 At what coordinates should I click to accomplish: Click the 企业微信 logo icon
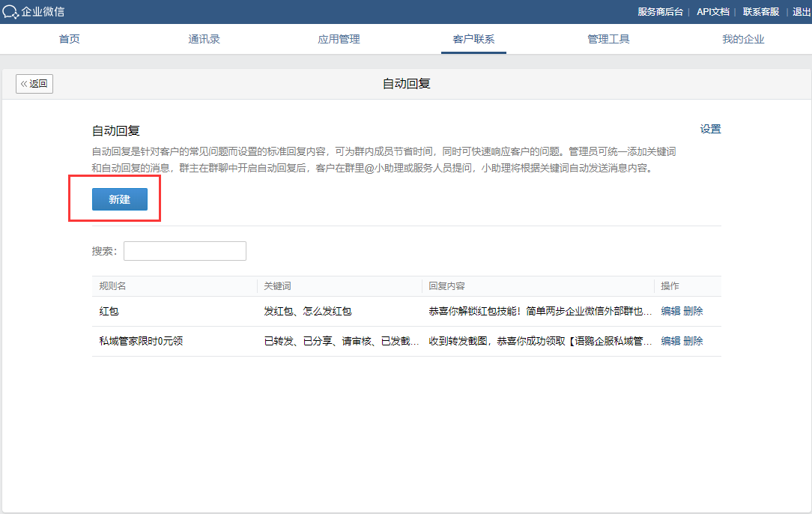tap(10, 12)
